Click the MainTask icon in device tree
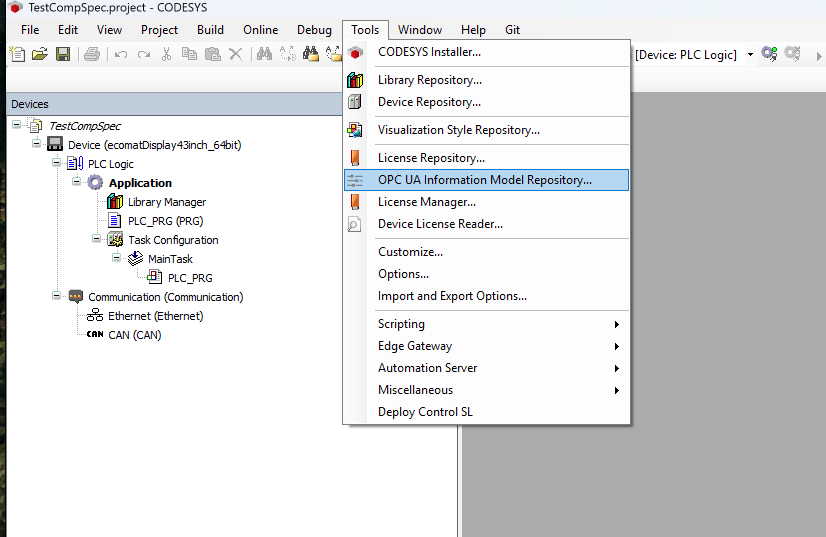 point(135,258)
